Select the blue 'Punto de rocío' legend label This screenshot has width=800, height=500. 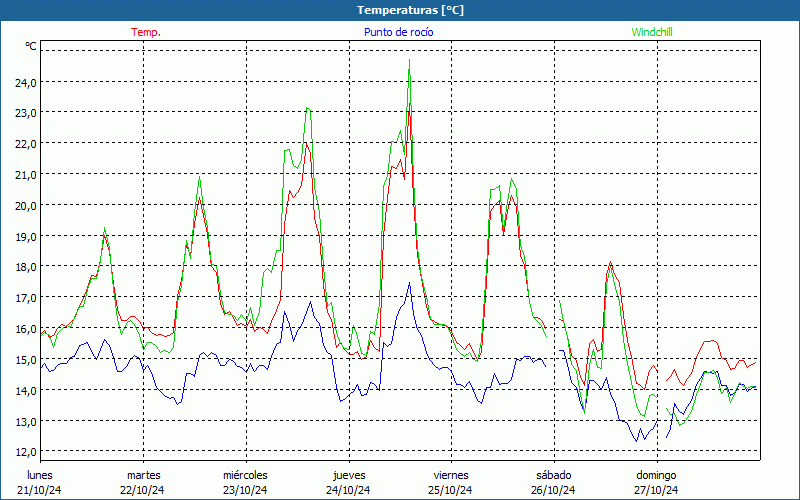coord(398,32)
